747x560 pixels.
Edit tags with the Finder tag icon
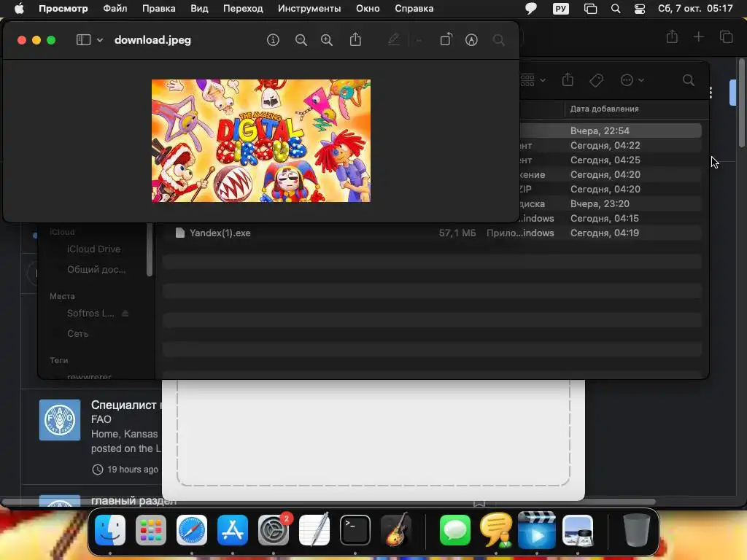tap(596, 80)
